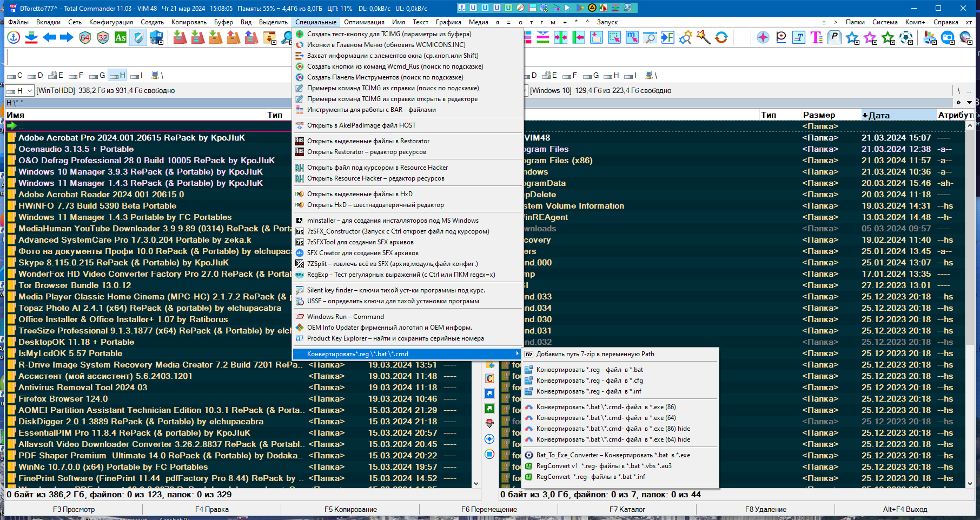Image resolution: width=980 pixels, height=520 pixels.
Task: Select the 64 shield toolbar icon
Action: [85, 38]
